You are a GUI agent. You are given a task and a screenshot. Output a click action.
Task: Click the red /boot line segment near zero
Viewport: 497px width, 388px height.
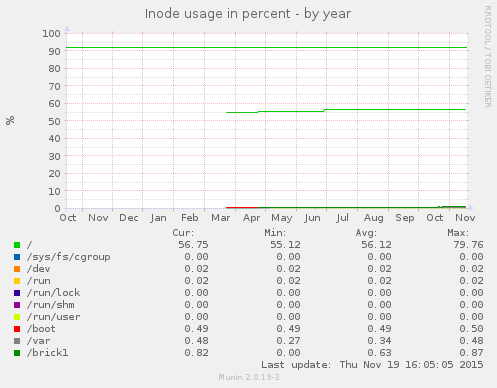point(242,208)
